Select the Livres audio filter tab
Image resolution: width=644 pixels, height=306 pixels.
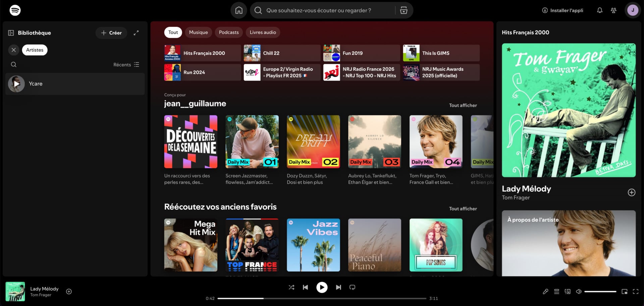263,32
